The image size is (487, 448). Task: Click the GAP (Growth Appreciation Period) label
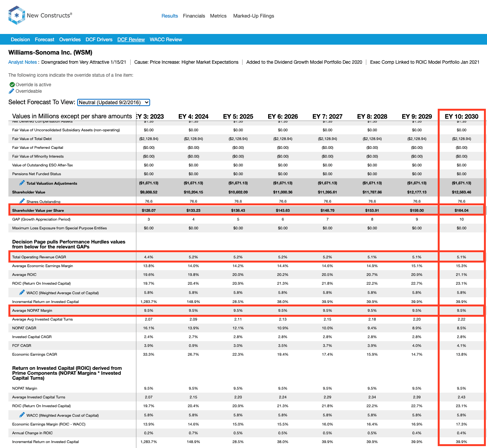coord(41,219)
